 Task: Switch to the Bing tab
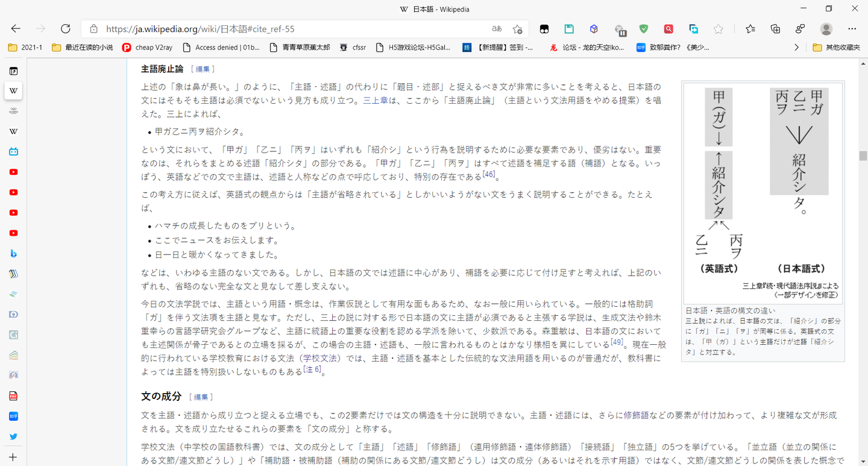[x=13, y=253]
